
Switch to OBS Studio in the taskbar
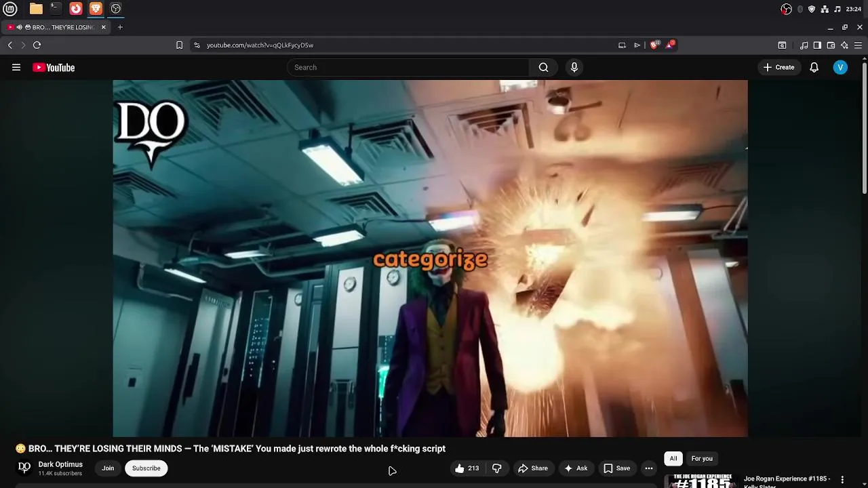116,9
